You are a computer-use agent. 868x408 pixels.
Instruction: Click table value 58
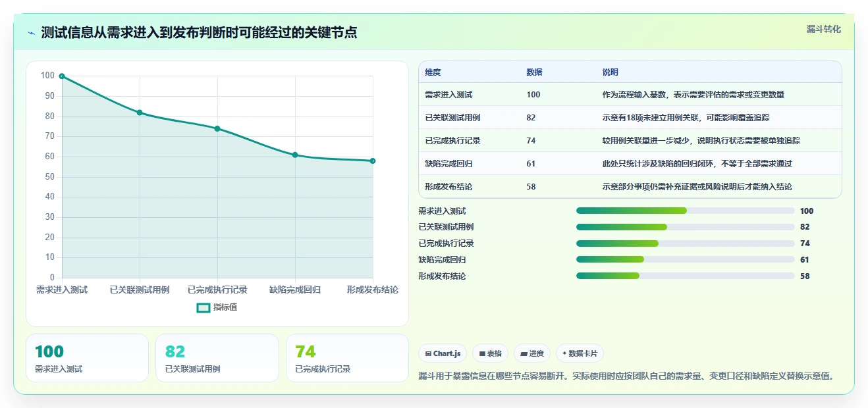pyautogui.click(x=531, y=187)
